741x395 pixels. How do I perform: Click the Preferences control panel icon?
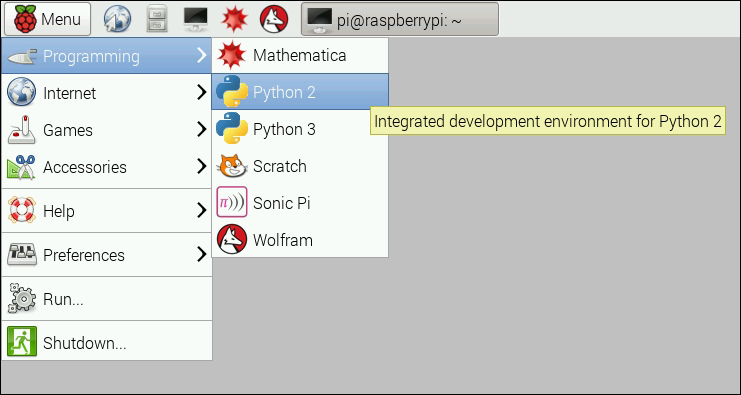(21, 255)
